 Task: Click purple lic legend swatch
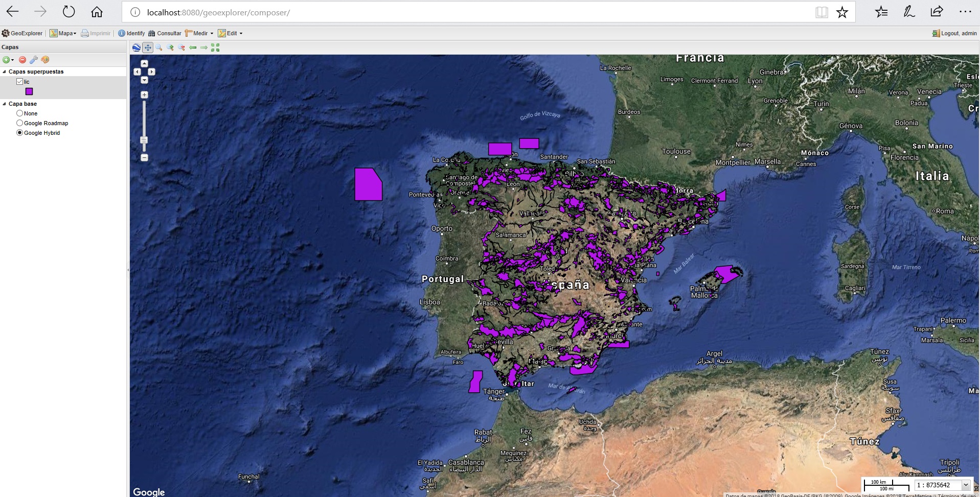29,91
